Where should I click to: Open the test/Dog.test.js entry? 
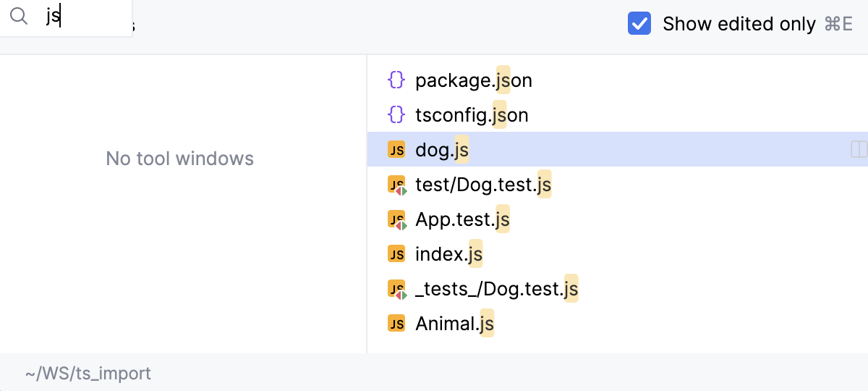coord(483,185)
